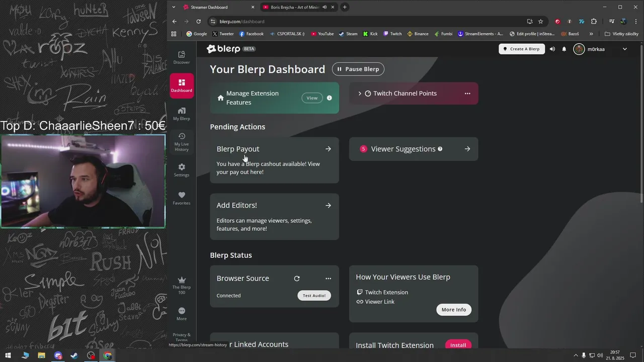Open the Chrome extensions puzzle icon
The height and width of the screenshot is (362, 644).
(x=594, y=22)
